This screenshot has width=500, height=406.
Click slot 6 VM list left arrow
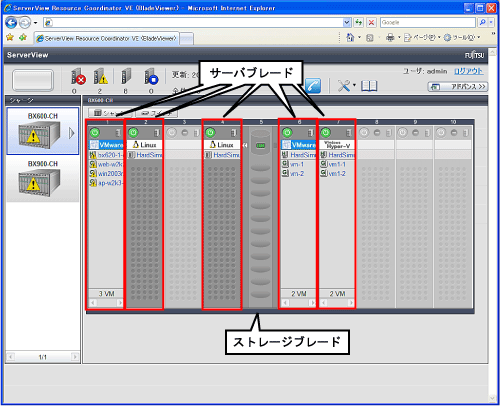pos(285,303)
